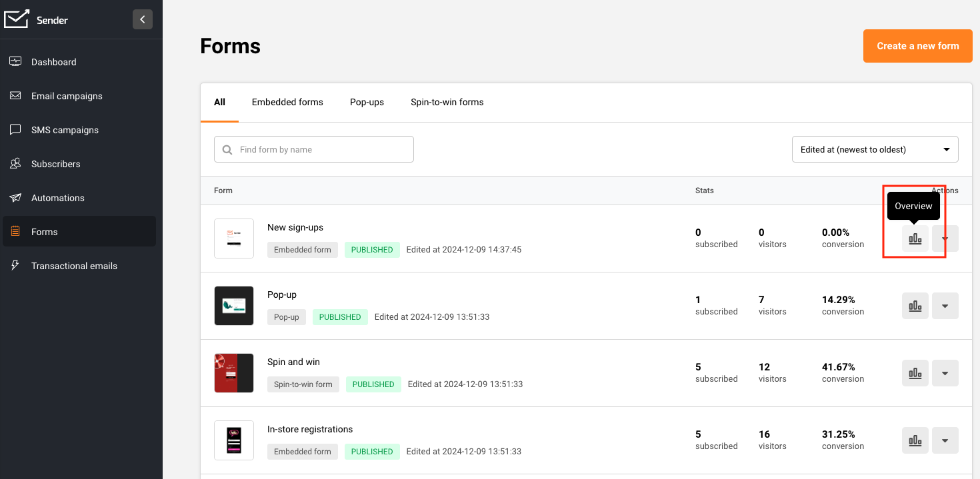Switch to the Embedded forms tab
The image size is (980, 479).
coord(287,102)
